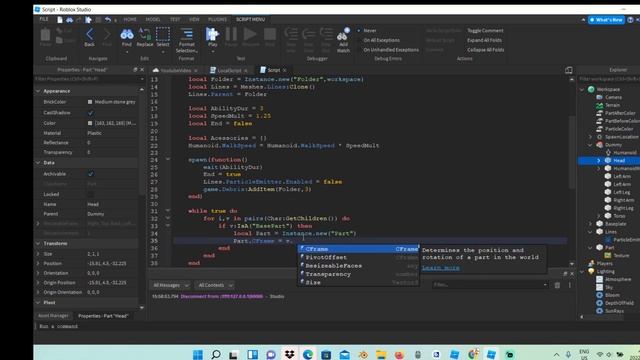Click the split script view icon
Image resolution: width=640 pixels, height=360 pixels.
[x=569, y=70]
